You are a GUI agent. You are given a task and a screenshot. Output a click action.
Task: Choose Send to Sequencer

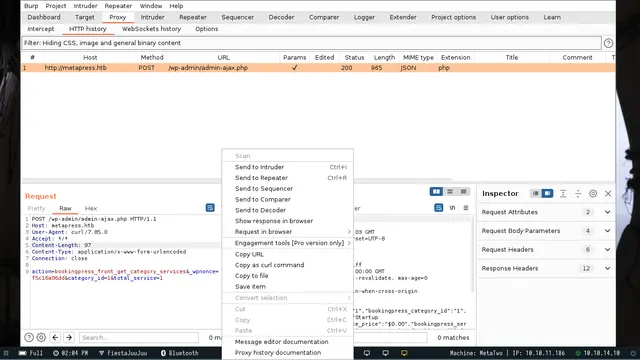coord(287,189)
